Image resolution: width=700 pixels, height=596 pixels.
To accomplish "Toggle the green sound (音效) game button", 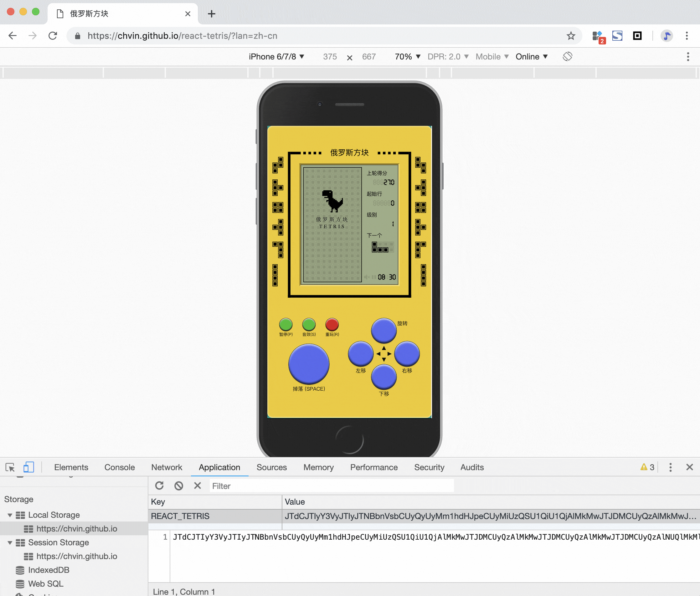I will click(309, 325).
